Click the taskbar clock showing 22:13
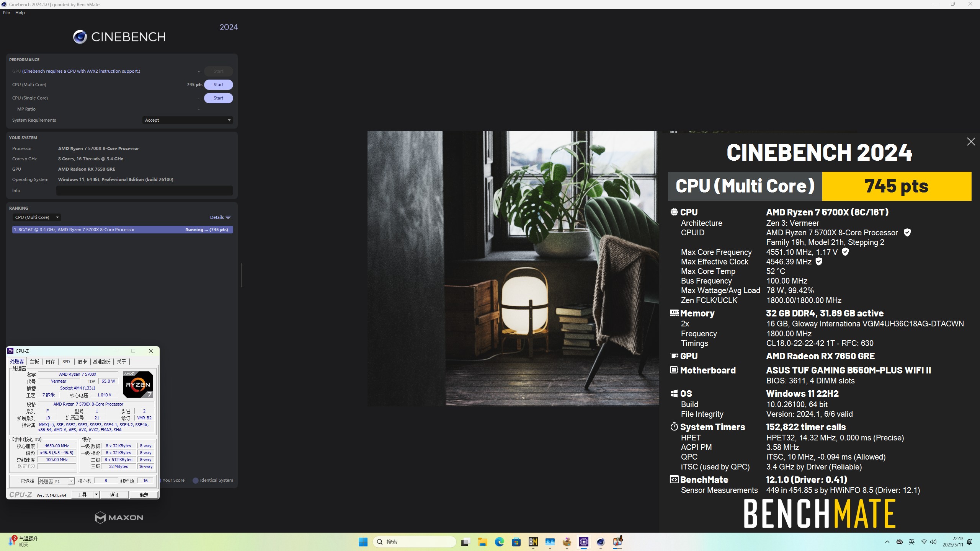980x551 pixels. 953,541
